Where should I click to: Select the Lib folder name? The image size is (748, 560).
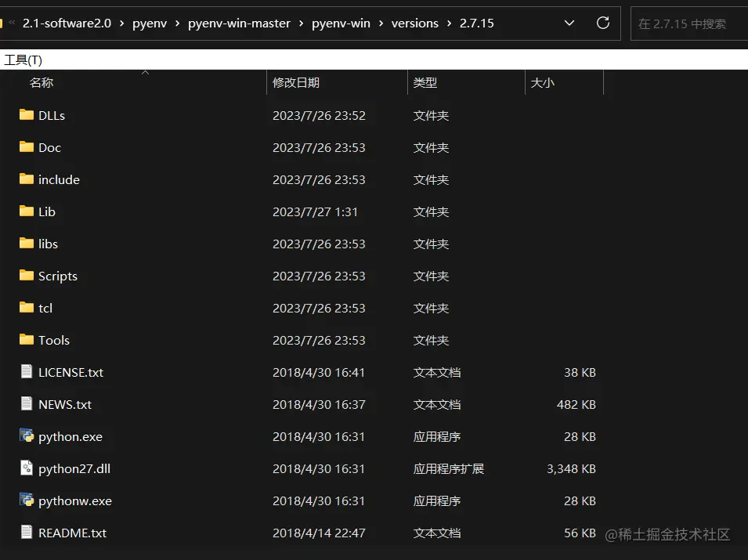47,211
